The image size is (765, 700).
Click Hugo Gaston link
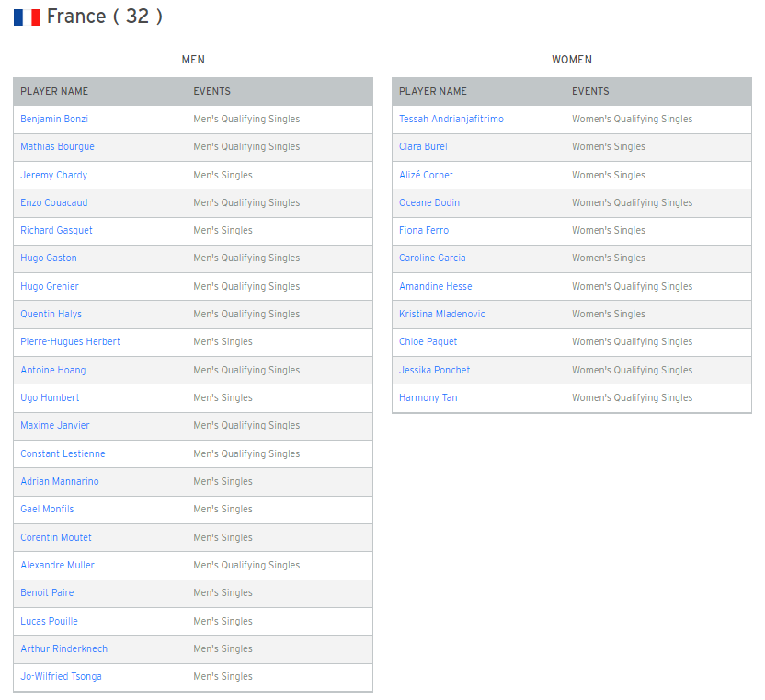(x=49, y=258)
